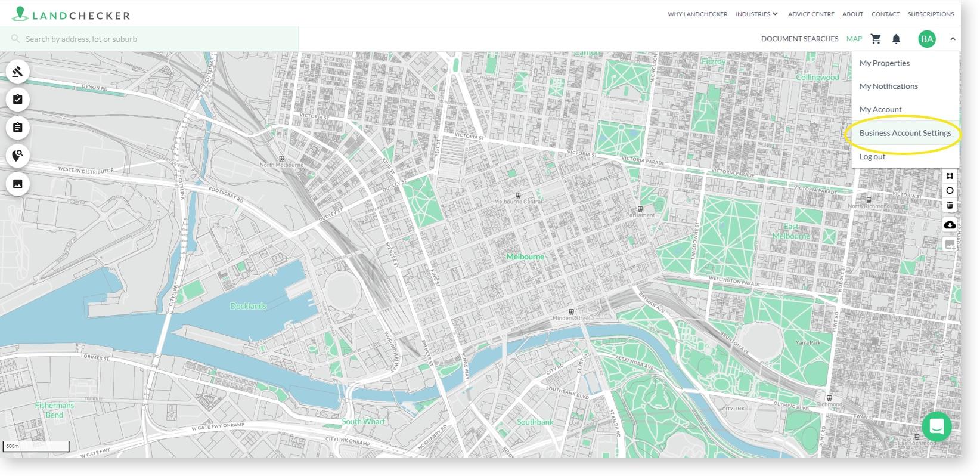Click the Melbourne label on the map
The image size is (980, 476).
525,256
